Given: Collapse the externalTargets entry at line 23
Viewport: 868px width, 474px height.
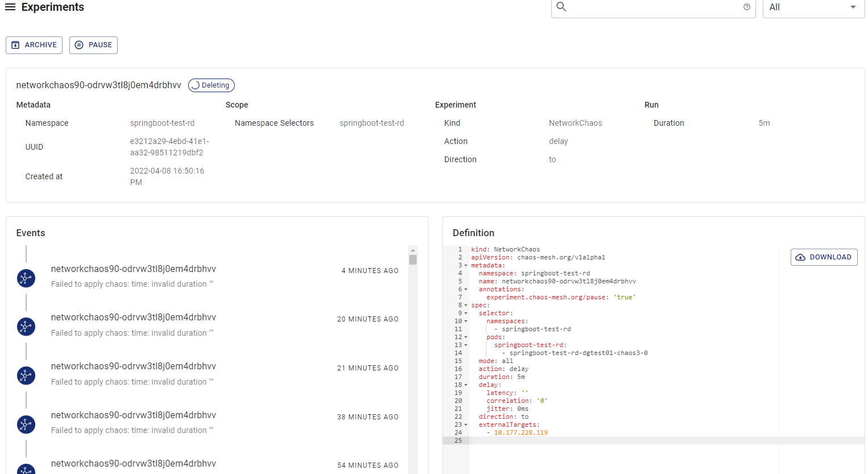Looking at the screenshot, I should (465, 424).
